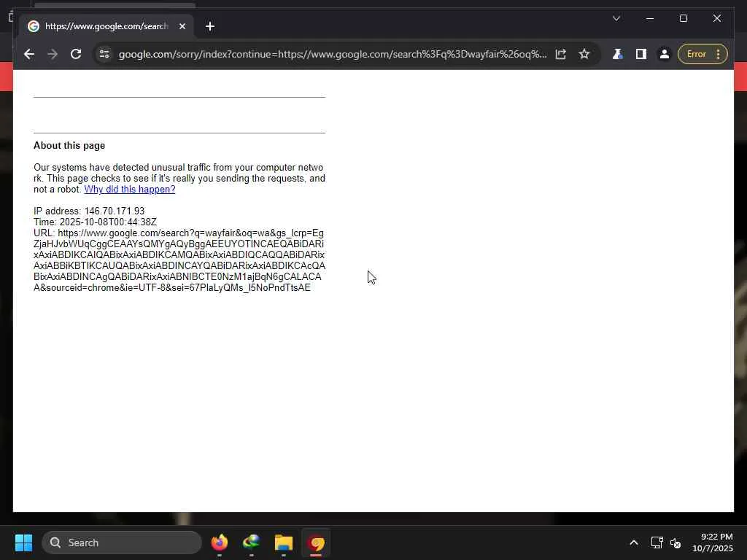Screen dimensions: 747x560
Task: Reload the Google sorry page
Action: pyautogui.click(x=76, y=54)
